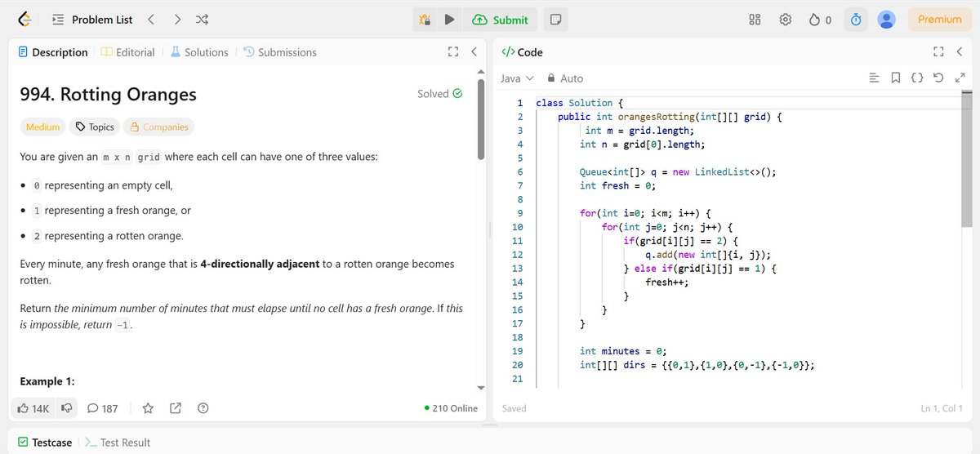Click the Medium difficulty tag
Viewport: 980px width, 454px height.
(42, 127)
